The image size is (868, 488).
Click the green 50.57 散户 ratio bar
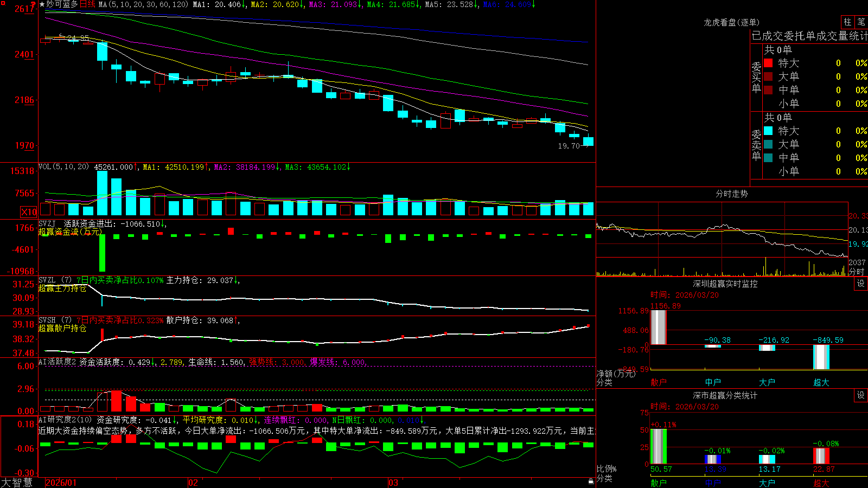point(658,446)
